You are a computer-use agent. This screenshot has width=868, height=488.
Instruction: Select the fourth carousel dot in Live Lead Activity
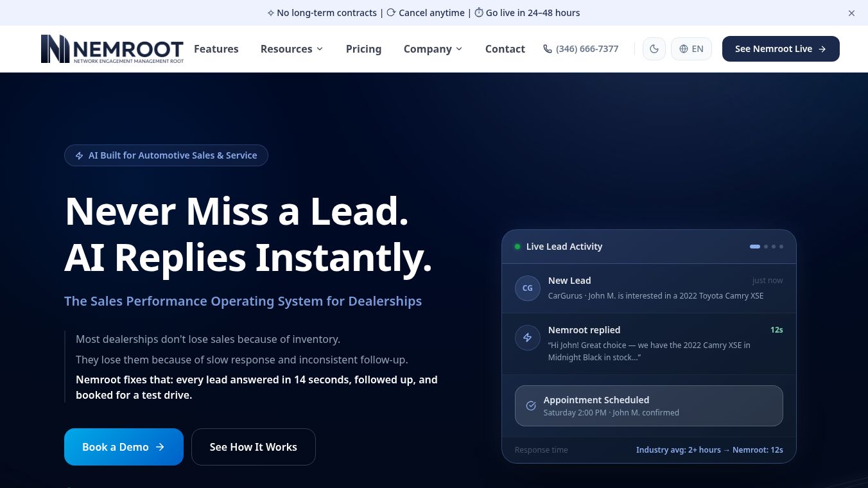[x=781, y=247]
